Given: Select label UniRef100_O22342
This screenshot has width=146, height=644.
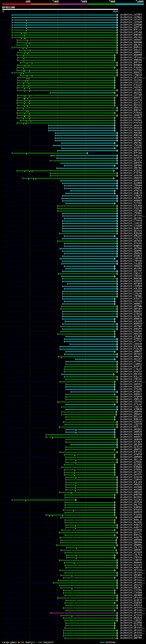Looking at the screenshot, I should tap(131, 80).
